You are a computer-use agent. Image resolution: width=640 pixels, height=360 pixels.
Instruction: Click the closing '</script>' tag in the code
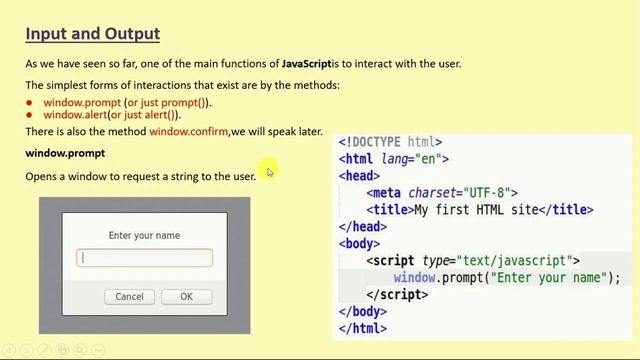click(x=397, y=295)
